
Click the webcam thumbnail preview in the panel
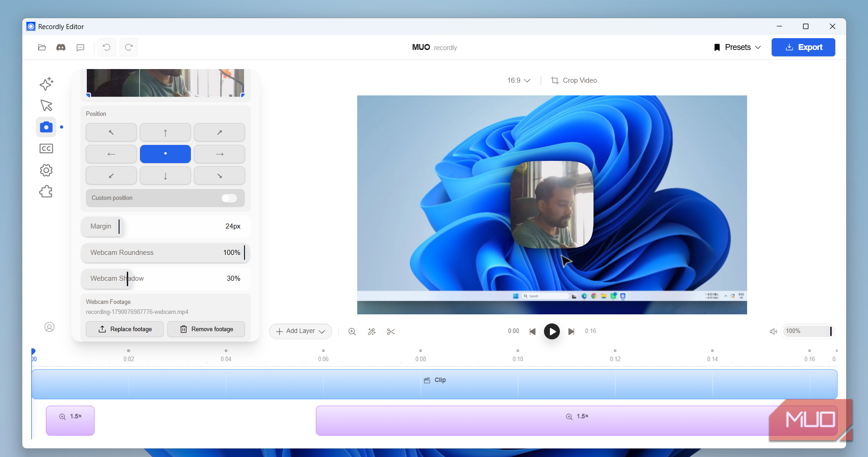165,83
